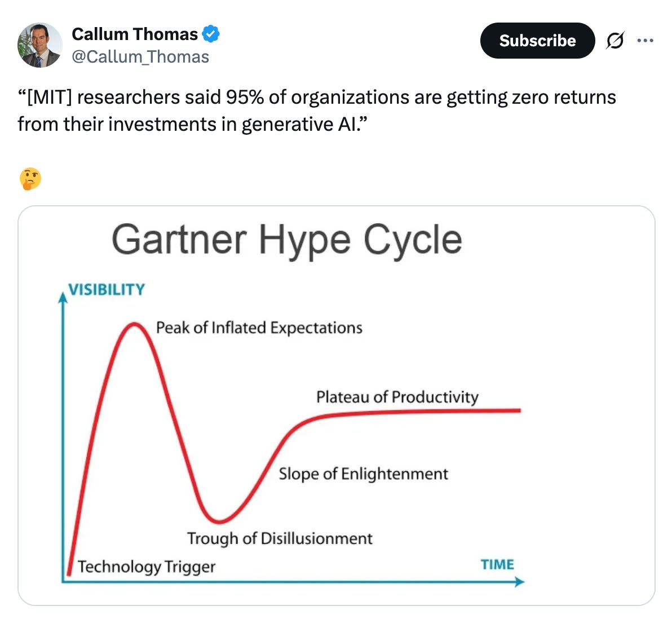
Task: Click the Slope of Enlightenment label
Action: pos(363,474)
